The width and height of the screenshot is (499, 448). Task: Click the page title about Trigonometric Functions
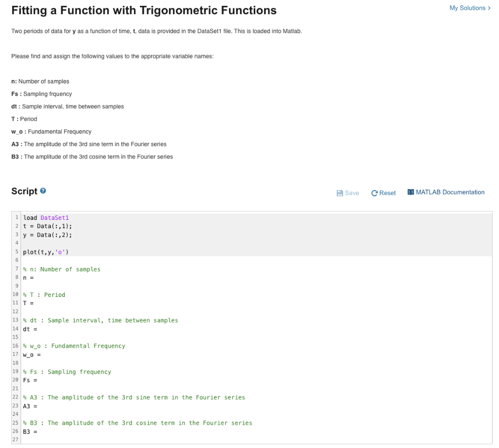[x=143, y=10]
